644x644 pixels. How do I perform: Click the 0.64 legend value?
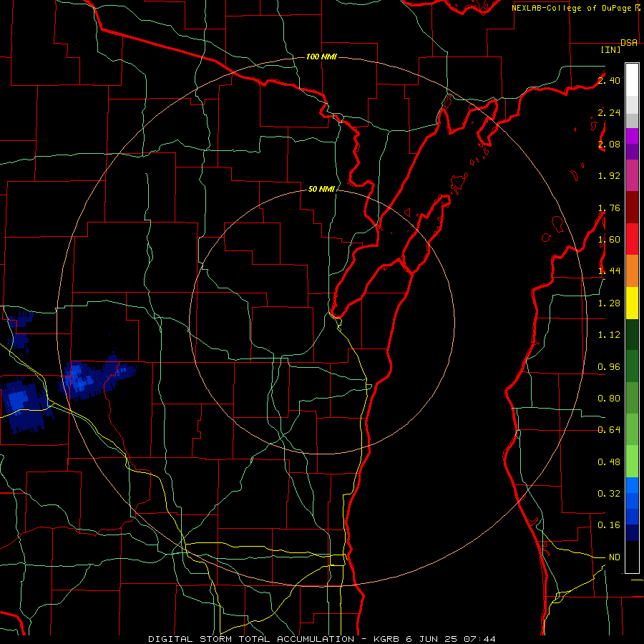[x=609, y=430]
